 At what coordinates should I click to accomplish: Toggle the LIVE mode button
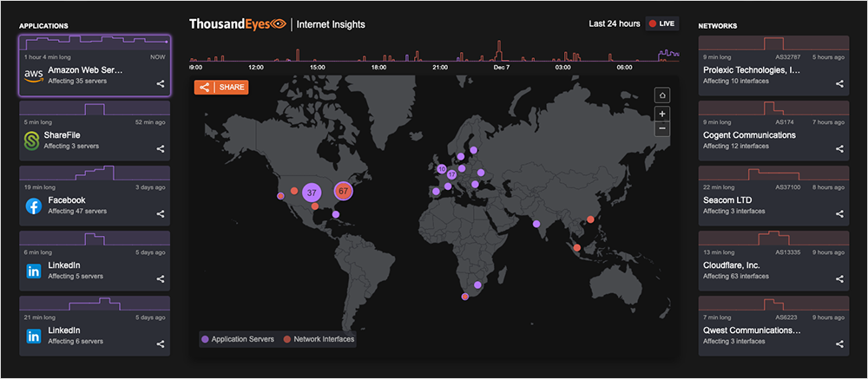tap(661, 23)
